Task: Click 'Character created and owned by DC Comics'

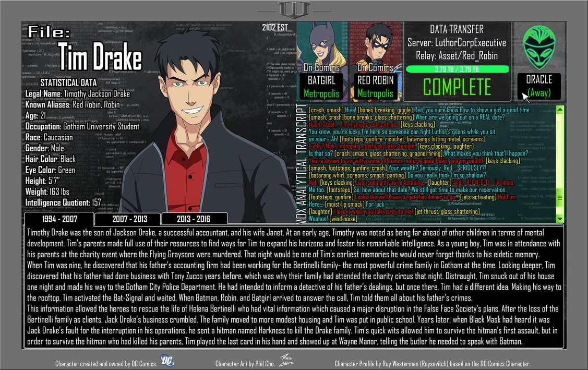Action: click(106, 364)
